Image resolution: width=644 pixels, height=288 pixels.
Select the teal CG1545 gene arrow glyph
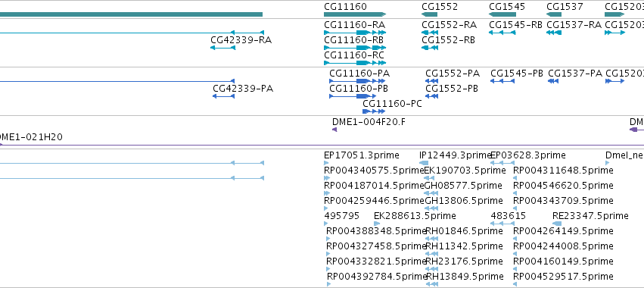pos(502,14)
